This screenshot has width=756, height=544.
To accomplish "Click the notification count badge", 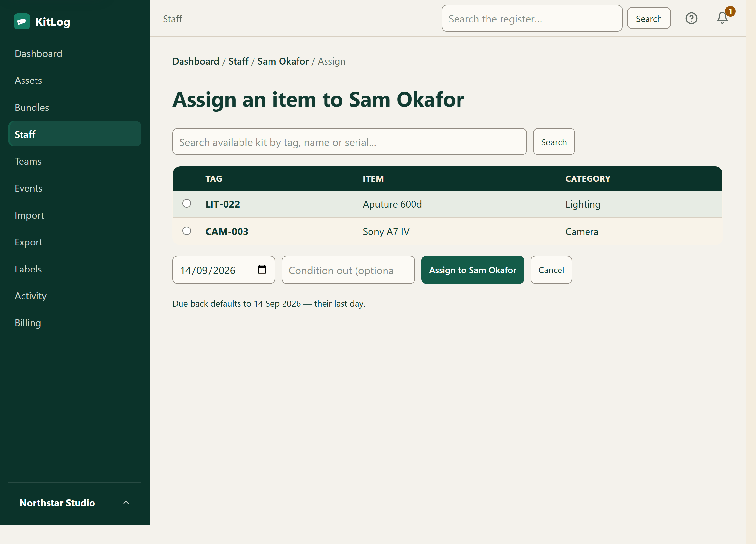I will tap(730, 11).
